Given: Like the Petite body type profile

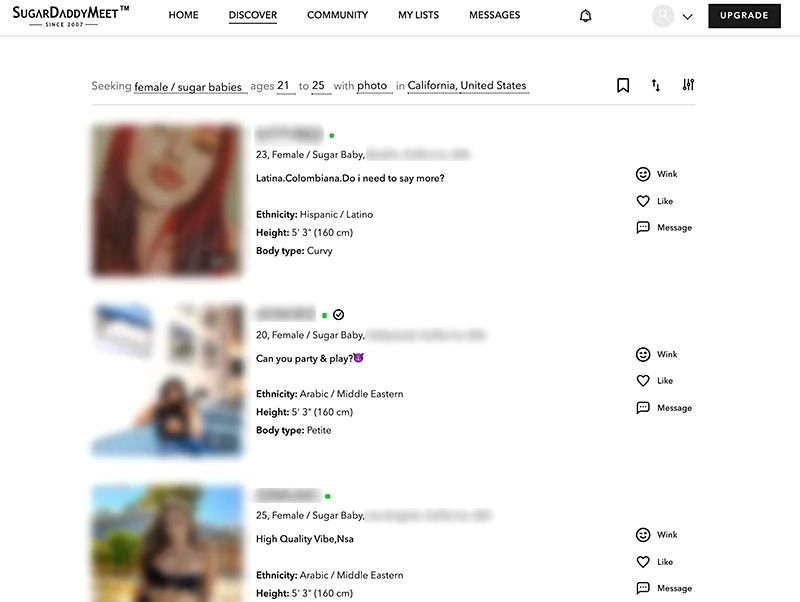Looking at the screenshot, I should (654, 381).
